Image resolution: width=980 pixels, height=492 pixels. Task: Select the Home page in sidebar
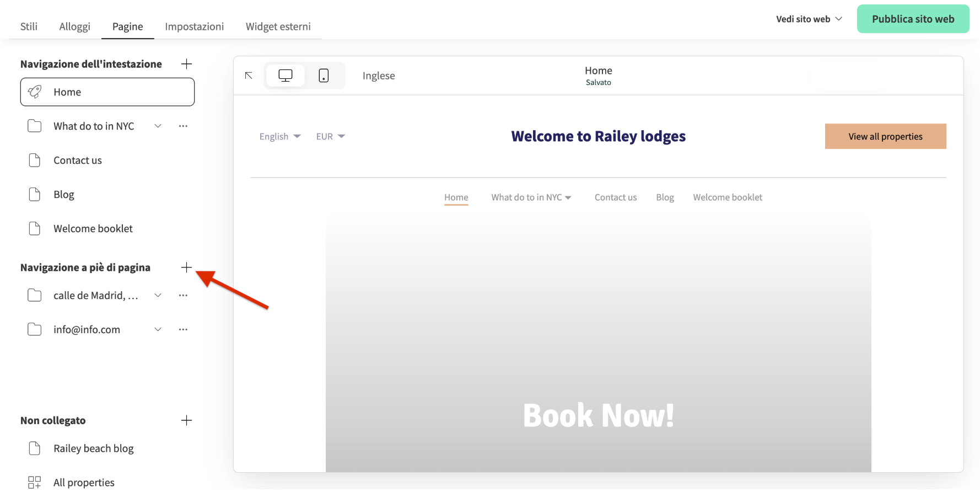tap(107, 92)
